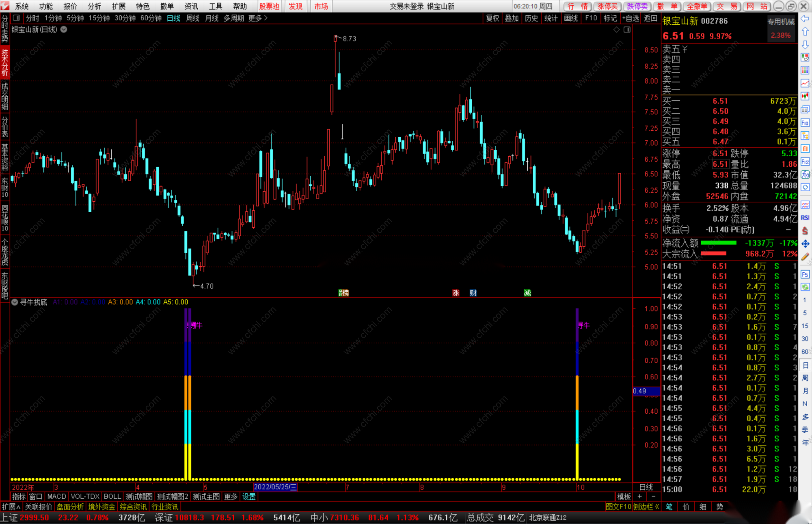Click the red line-chart trend sidebar icon

[x=805, y=83]
